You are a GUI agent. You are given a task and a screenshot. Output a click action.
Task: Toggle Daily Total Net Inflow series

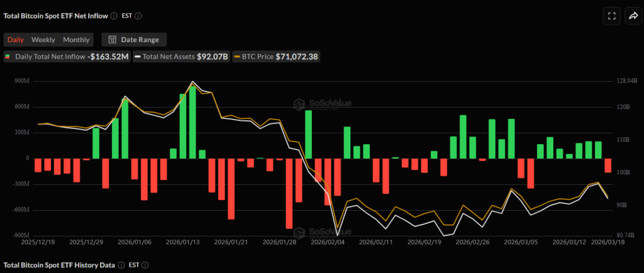pos(66,57)
